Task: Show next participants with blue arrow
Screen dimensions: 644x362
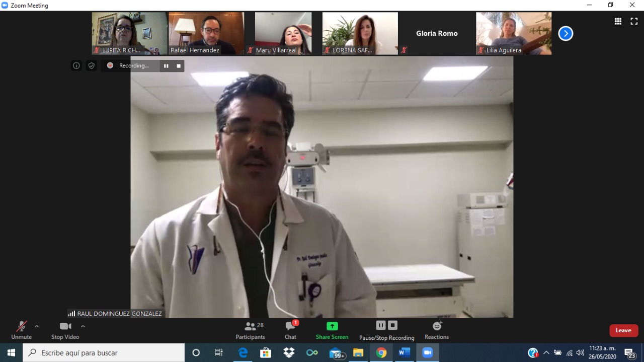Action: (566, 34)
